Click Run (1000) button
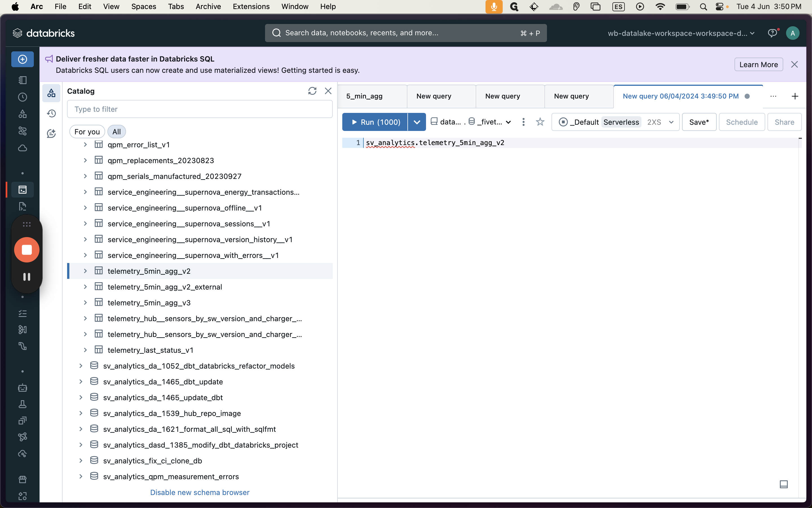The image size is (812, 508). click(x=375, y=122)
